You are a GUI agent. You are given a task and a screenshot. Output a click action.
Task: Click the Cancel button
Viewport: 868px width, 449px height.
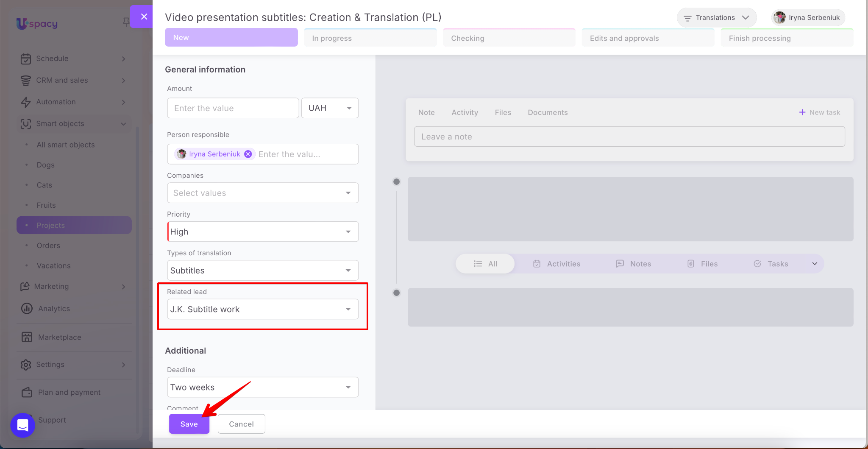click(241, 424)
